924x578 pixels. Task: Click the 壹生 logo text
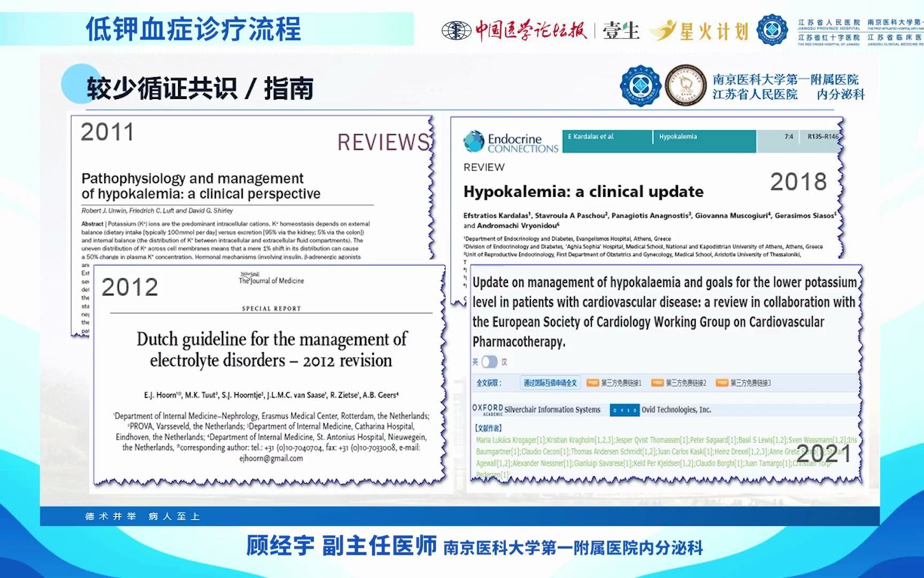pos(621,31)
